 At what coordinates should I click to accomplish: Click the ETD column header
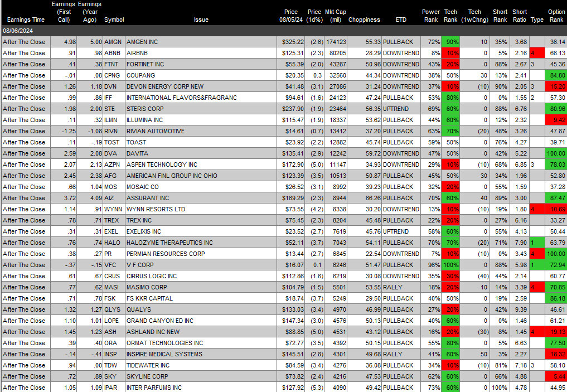point(401,20)
